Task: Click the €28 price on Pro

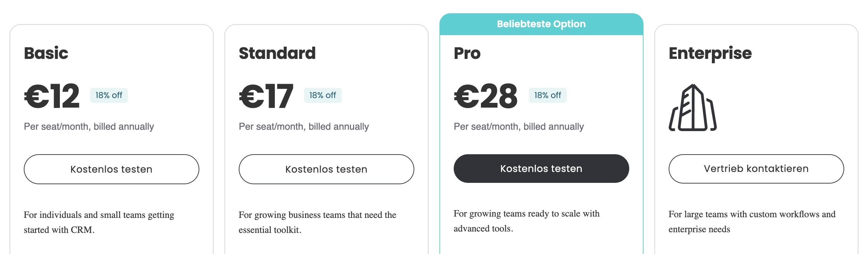Action: pyautogui.click(x=485, y=96)
